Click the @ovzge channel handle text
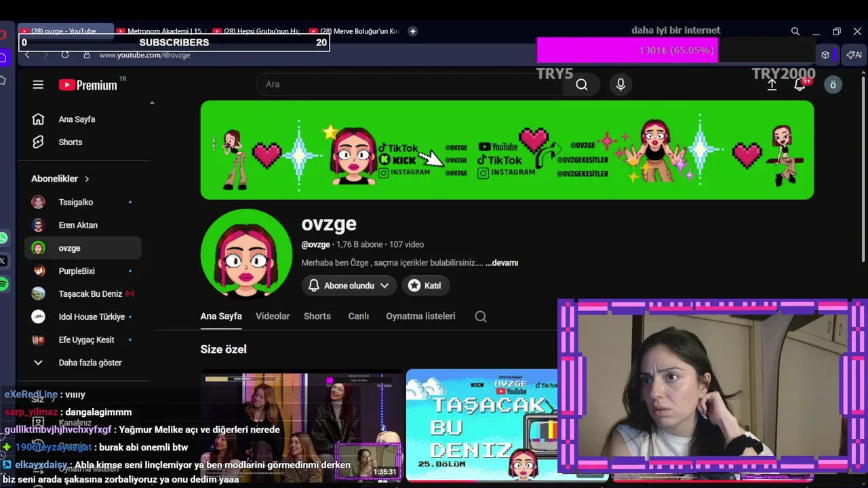 (316, 245)
